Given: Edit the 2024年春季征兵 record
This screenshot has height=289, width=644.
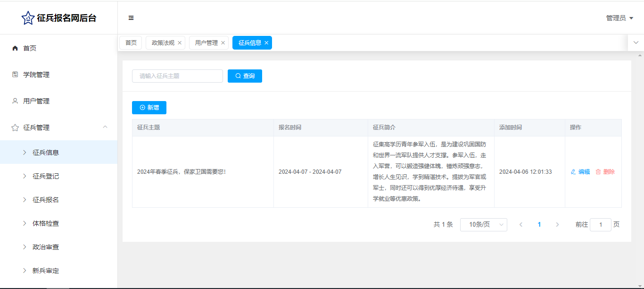Looking at the screenshot, I should coord(580,172).
